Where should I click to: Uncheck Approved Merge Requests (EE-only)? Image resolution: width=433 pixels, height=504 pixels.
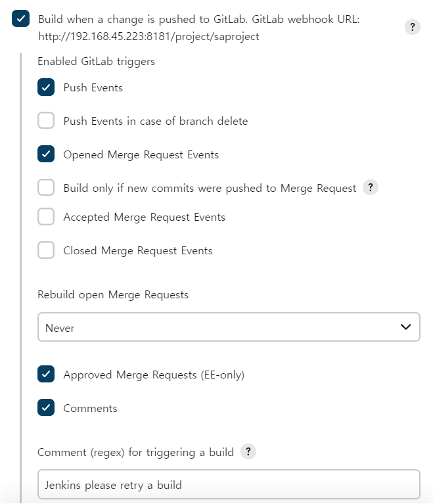pyautogui.click(x=46, y=375)
